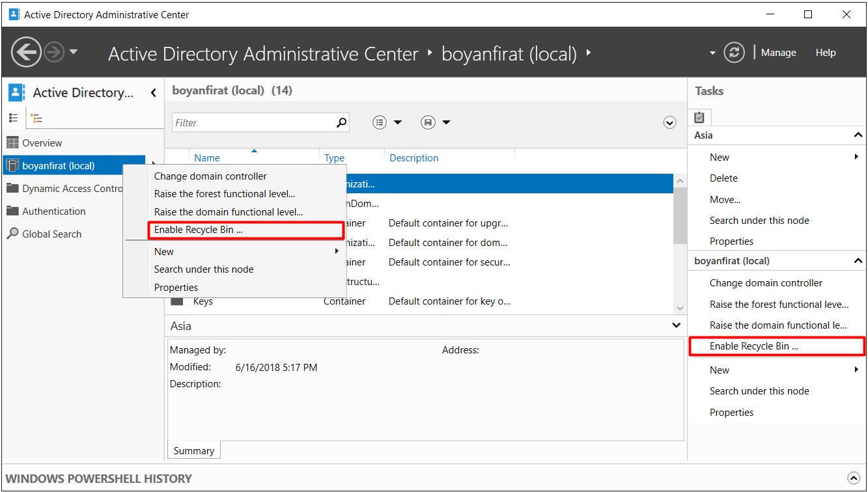Open Properties under boyanfirat (local) tasks
868x492 pixels.
pos(731,413)
